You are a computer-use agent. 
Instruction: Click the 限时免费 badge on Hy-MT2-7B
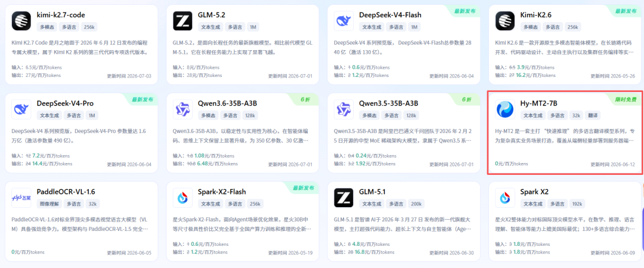point(626,100)
